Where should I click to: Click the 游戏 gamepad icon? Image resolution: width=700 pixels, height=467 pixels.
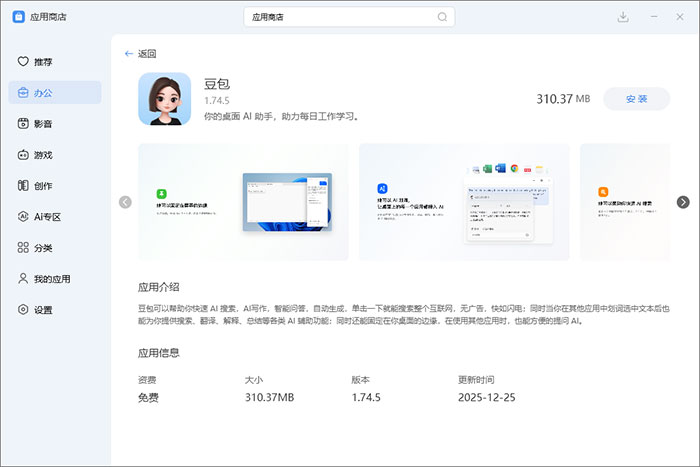tap(23, 155)
